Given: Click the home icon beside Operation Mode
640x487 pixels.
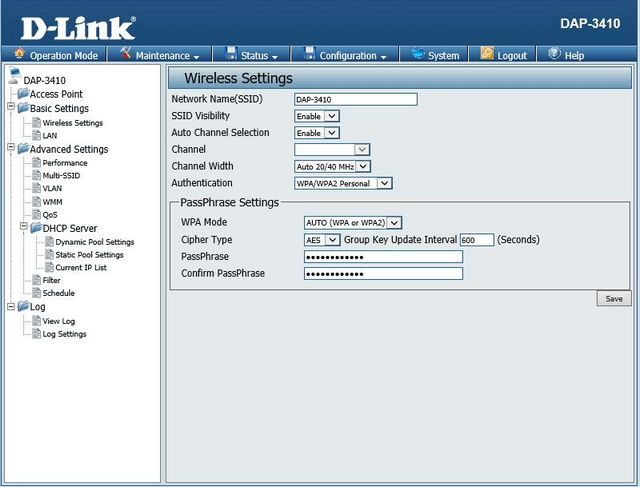Looking at the screenshot, I should click(x=20, y=55).
